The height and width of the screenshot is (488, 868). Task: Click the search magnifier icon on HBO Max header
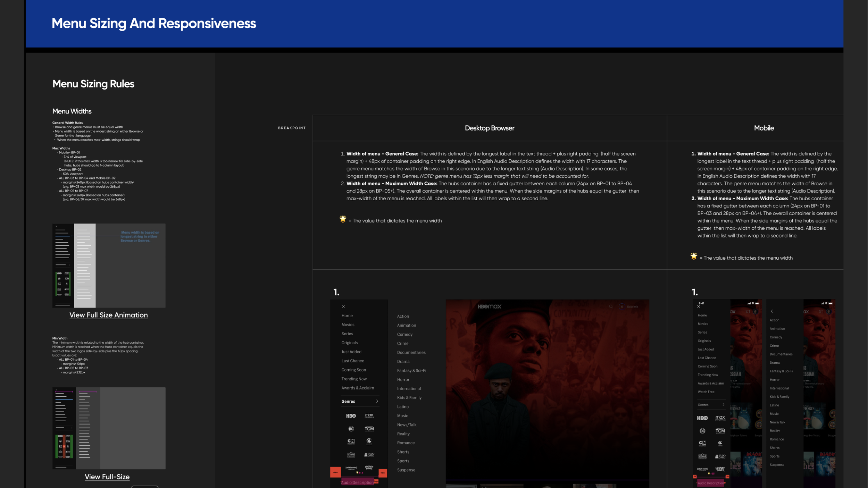click(611, 306)
